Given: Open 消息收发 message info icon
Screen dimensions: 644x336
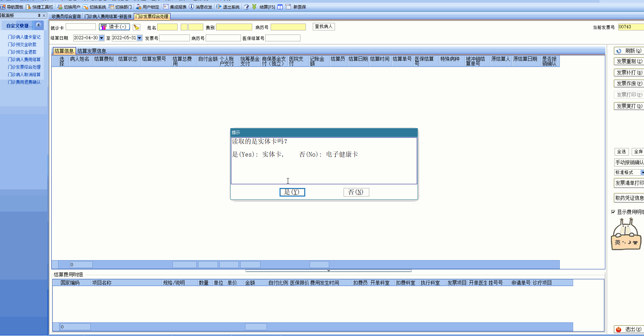Looking at the screenshot, I should [x=192, y=7].
